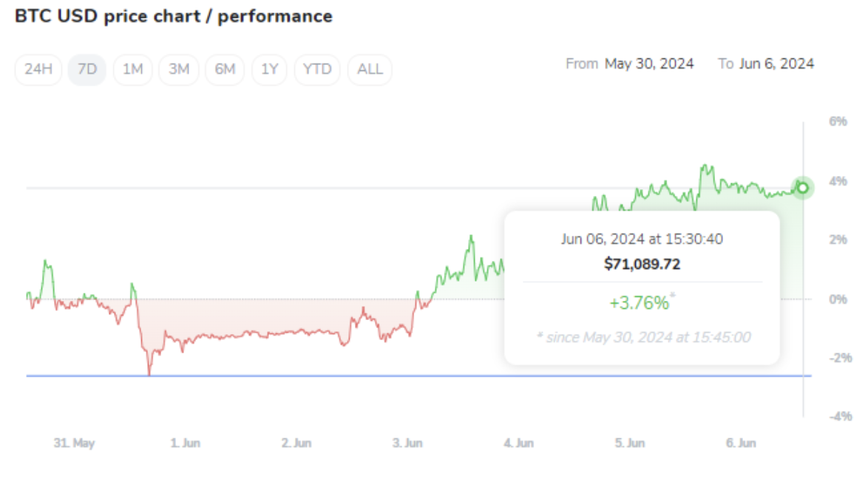868x479 pixels.
Task: Click the BTC USD price chart heading
Action: [x=174, y=16]
